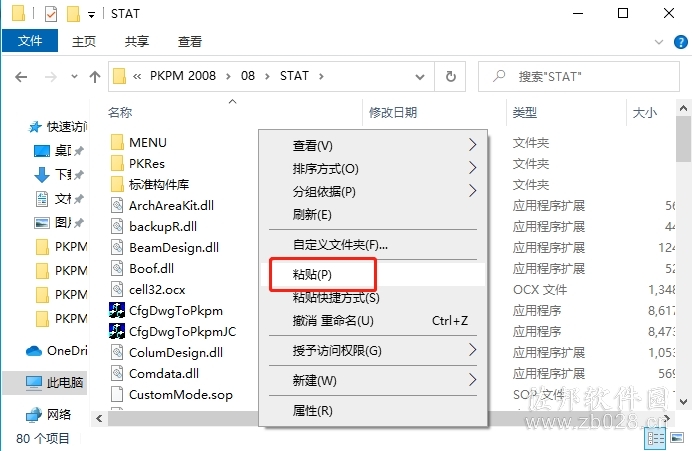The image size is (692, 451).
Task: Sort by 大小 column header
Action: 644,113
